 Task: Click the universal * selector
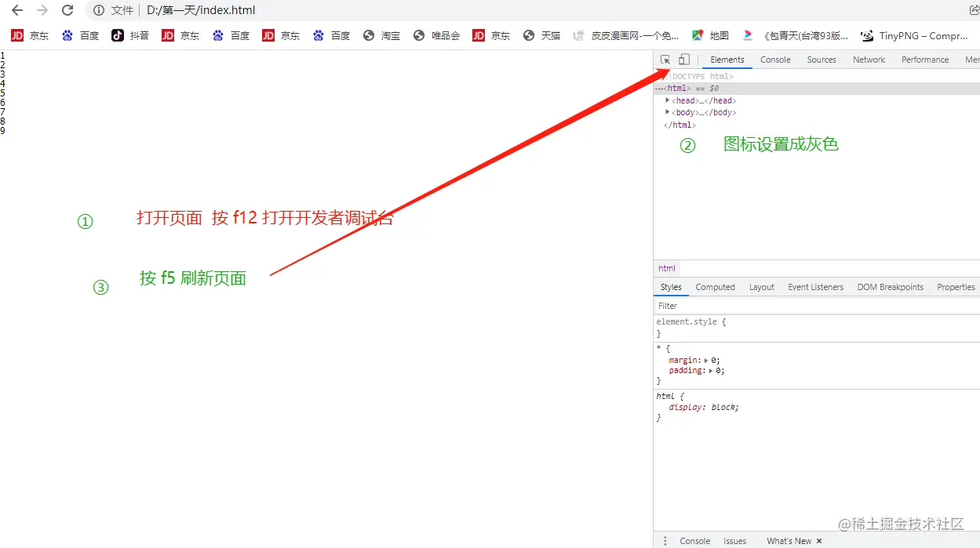(x=658, y=348)
